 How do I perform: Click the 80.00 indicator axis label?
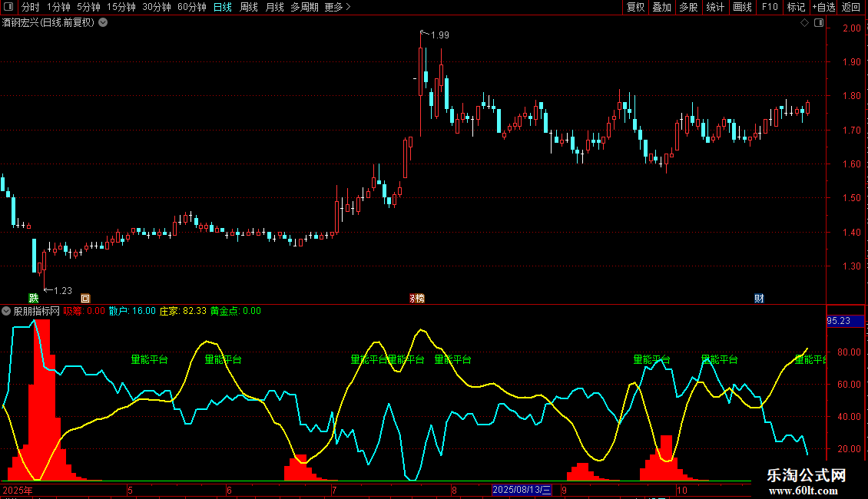click(849, 352)
